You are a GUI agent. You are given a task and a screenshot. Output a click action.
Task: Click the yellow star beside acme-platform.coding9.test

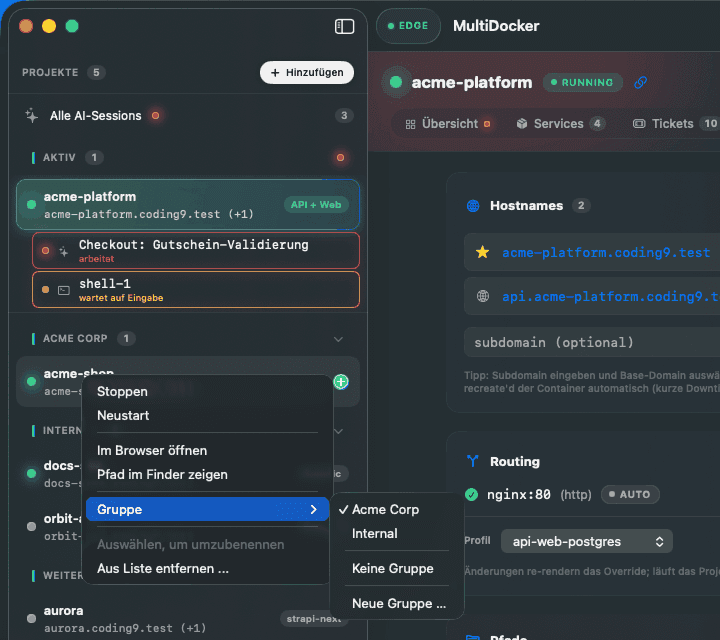(483, 252)
